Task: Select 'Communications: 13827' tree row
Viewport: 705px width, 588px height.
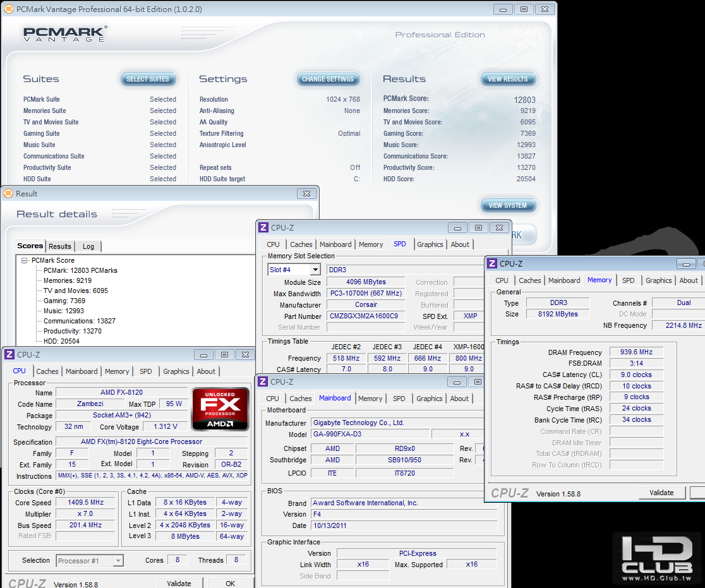Action: (80, 321)
